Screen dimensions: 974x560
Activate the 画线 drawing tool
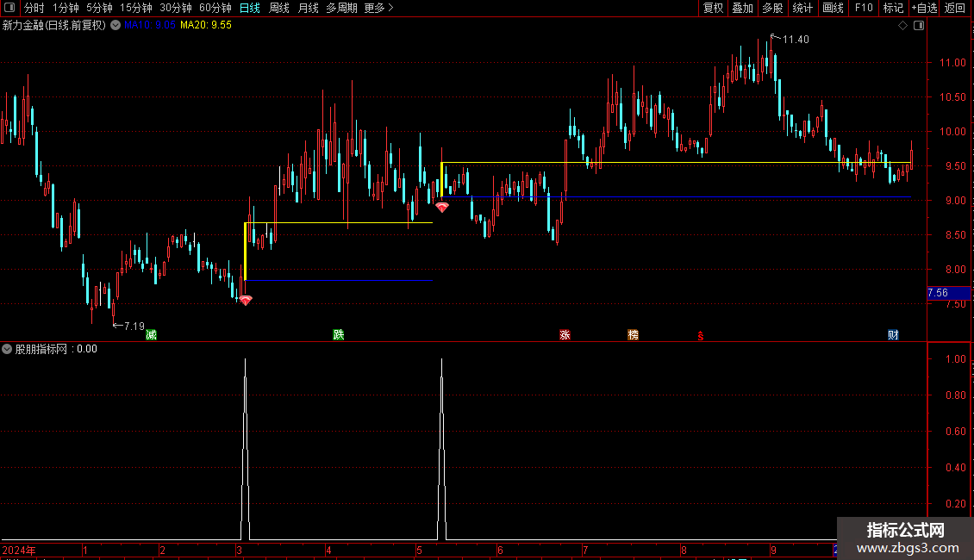pyautogui.click(x=833, y=8)
